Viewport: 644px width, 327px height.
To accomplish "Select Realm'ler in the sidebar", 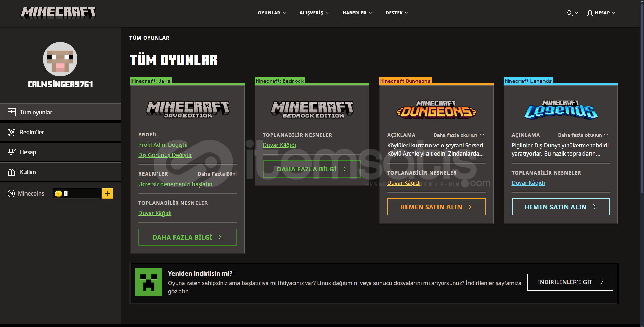I will [x=32, y=132].
